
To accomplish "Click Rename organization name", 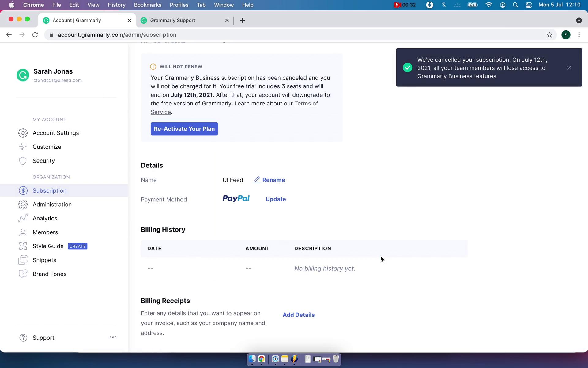I will 269,180.
